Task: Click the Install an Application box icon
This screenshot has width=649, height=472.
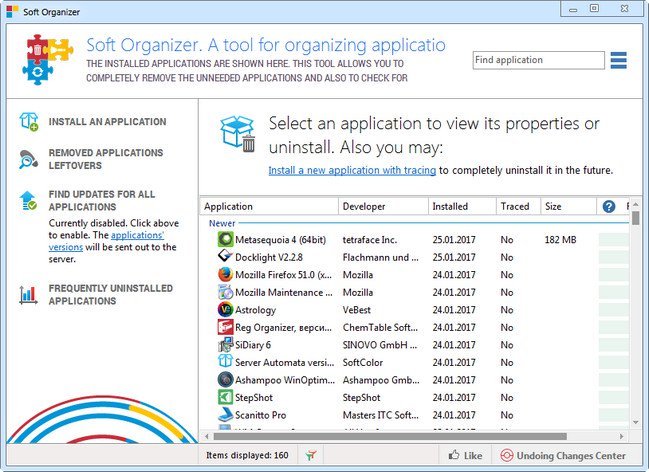Action: tap(29, 122)
